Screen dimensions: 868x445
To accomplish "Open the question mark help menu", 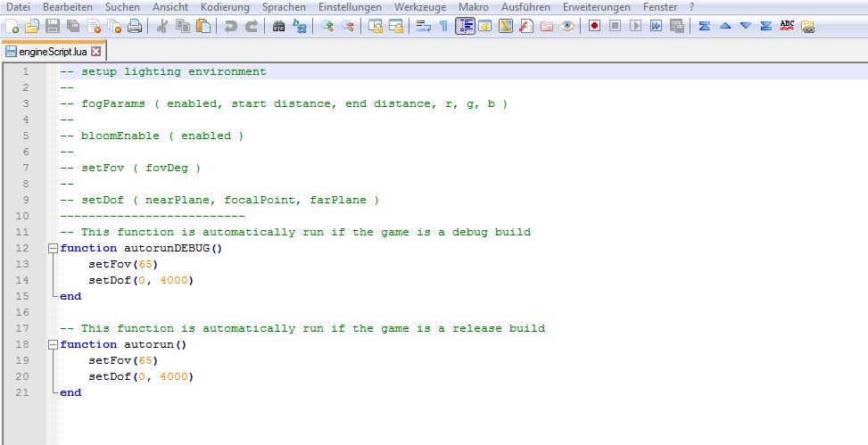I will (692, 7).
